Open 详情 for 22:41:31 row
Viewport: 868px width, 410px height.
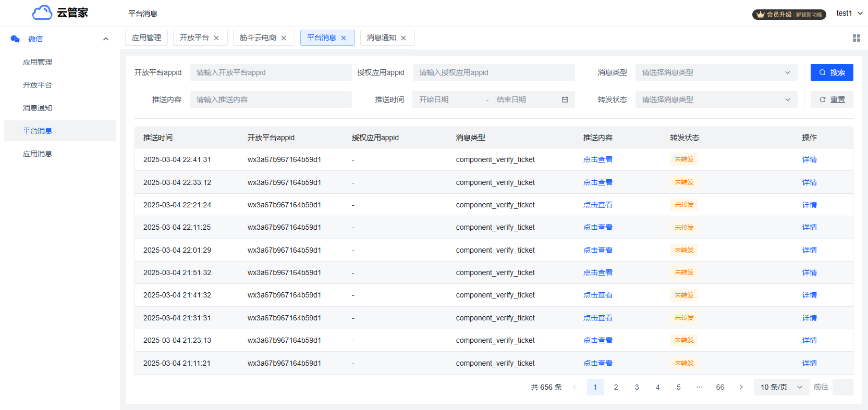pos(810,159)
